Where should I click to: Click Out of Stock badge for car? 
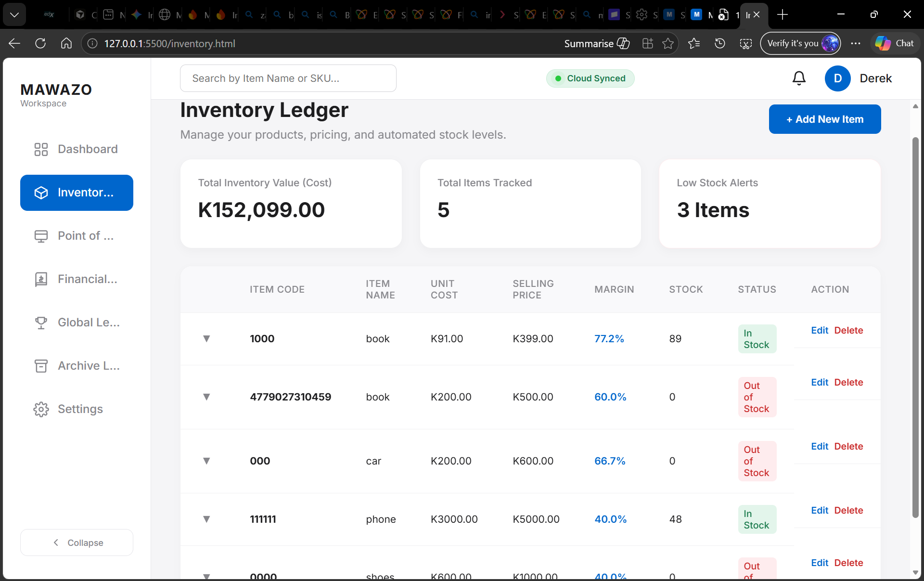click(x=757, y=461)
